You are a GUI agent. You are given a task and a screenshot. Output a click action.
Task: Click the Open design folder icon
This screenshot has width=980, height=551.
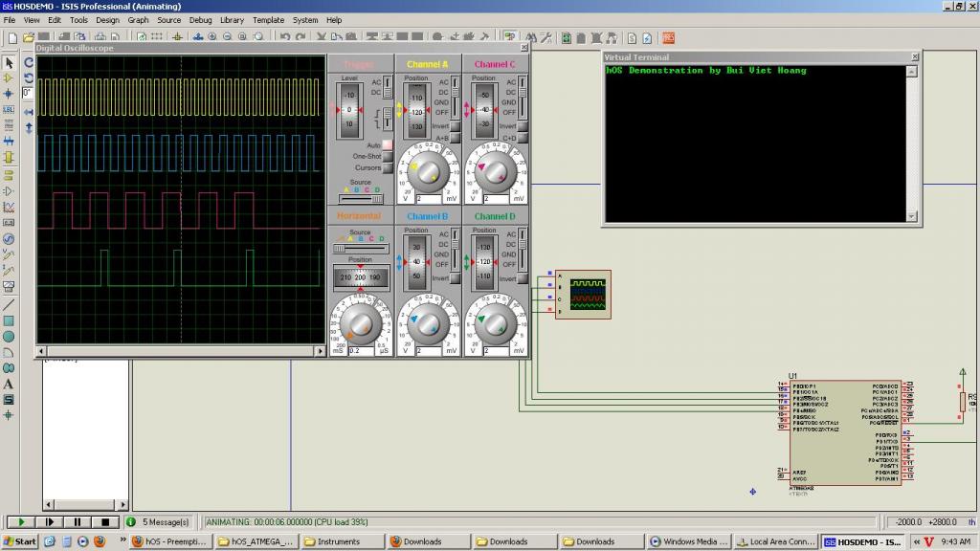coord(28,38)
